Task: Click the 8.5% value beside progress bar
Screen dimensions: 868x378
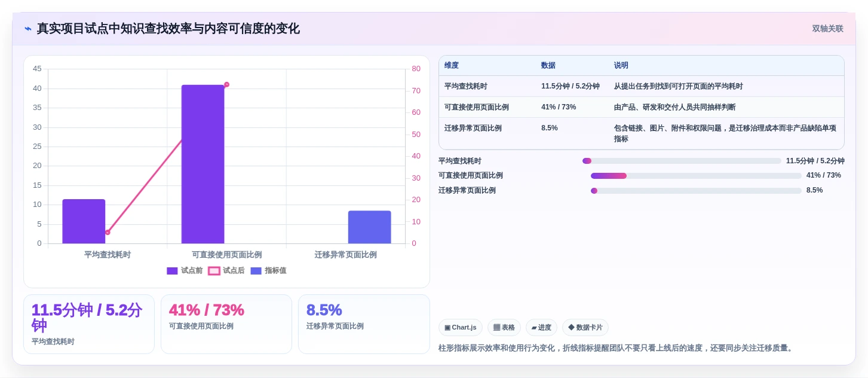Action: pyautogui.click(x=814, y=190)
